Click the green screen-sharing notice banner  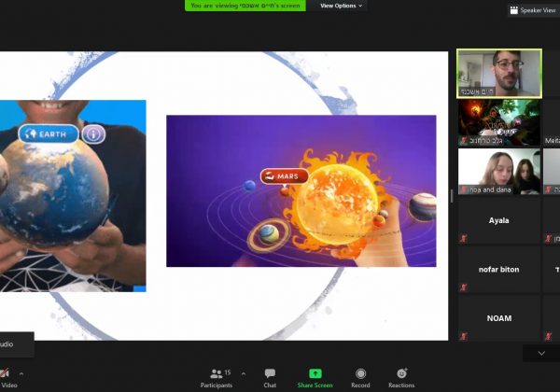click(x=245, y=6)
